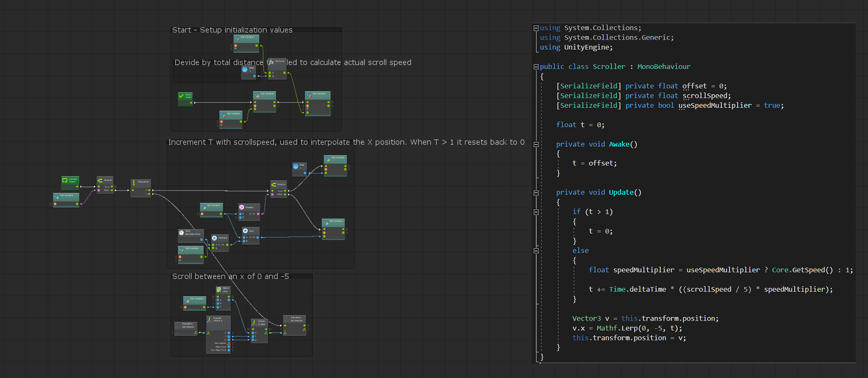The image size is (868, 378).
Task: Select the 'Scroll between an x of 0 and -5' group header
Action: [x=230, y=276]
